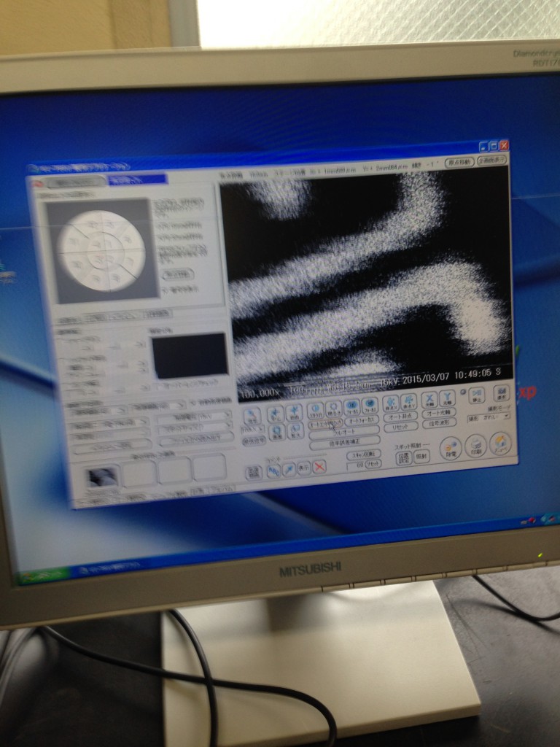Click the black preview image in left panel
This screenshot has width=560, height=747.
point(189,355)
